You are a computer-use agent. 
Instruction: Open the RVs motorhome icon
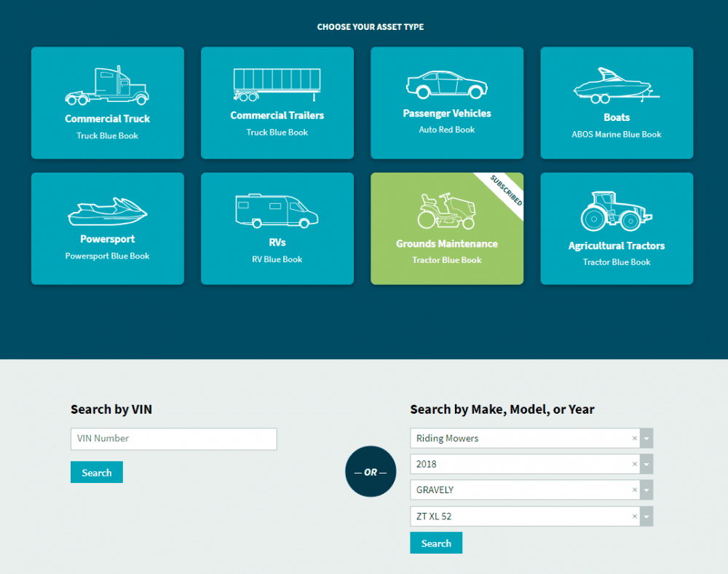point(277,211)
